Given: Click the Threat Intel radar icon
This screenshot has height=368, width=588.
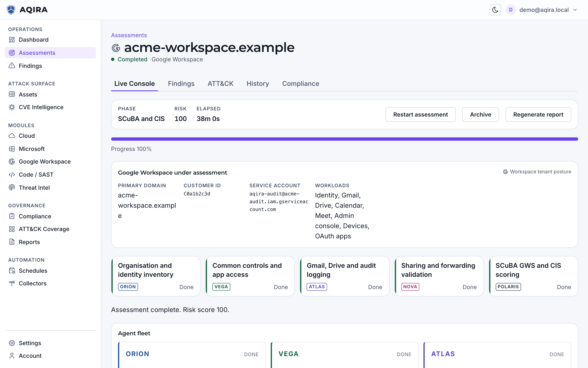Looking at the screenshot, I should pos(12,187).
